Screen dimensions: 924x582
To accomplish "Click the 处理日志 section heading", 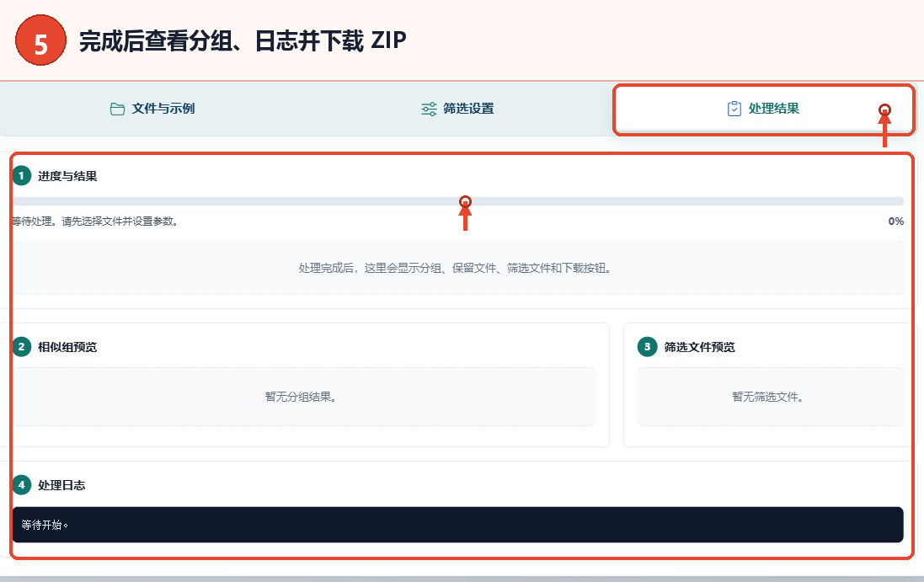I will [61, 485].
